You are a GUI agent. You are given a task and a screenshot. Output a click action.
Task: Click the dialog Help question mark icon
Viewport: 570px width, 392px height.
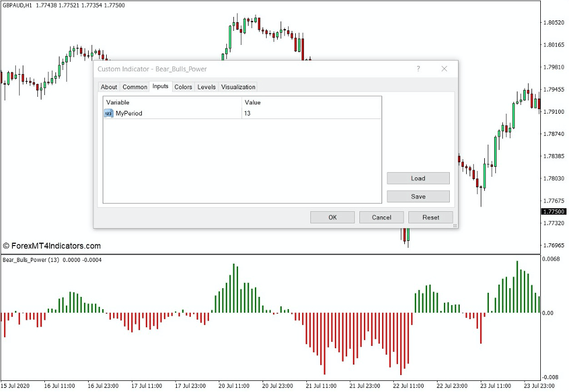[418, 69]
